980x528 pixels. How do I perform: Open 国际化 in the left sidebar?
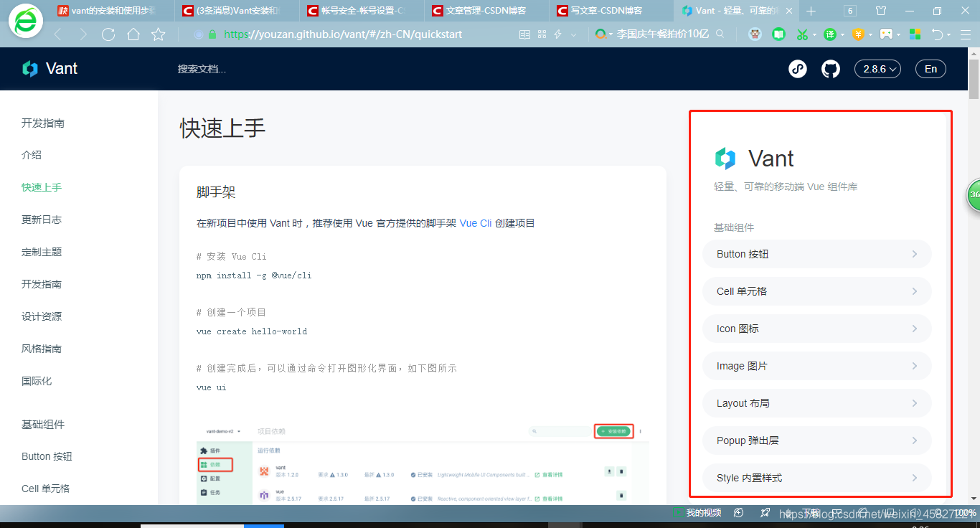click(x=37, y=381)
